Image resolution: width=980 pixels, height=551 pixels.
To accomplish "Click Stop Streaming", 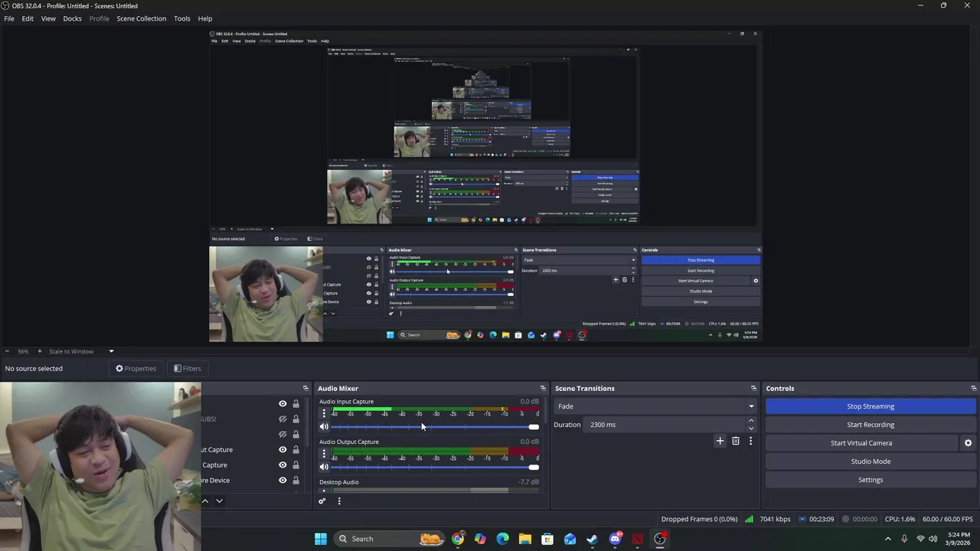I will point(871,406).
